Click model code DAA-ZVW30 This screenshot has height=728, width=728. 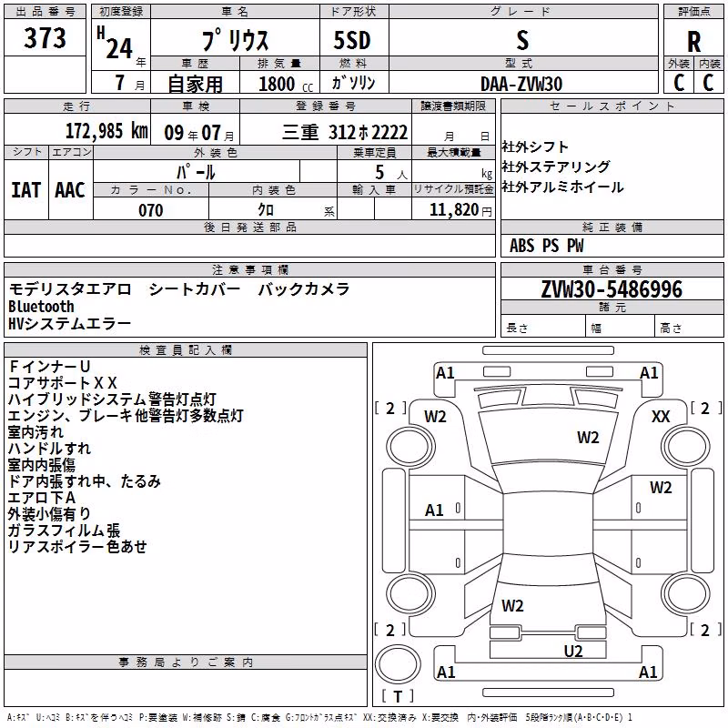pos(521,84)
